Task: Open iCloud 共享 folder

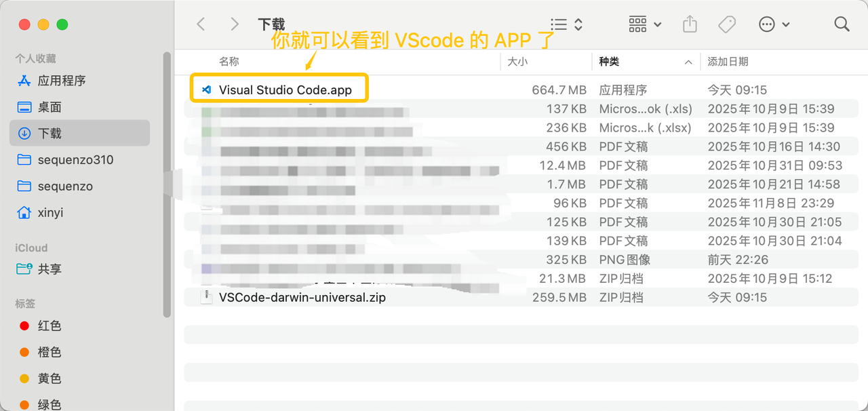Action: point(50,269)
